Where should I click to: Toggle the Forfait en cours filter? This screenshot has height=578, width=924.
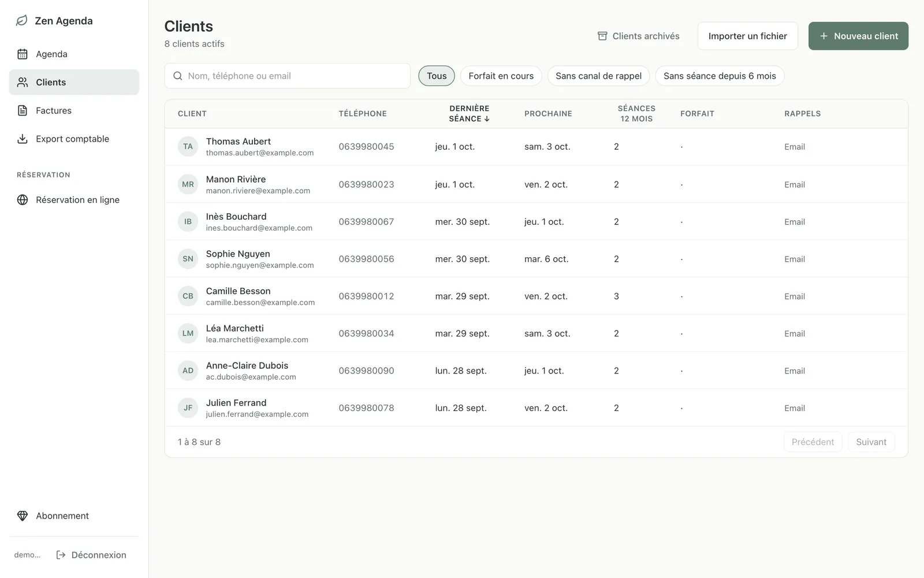pyautogui.click(x=501, y=76)
